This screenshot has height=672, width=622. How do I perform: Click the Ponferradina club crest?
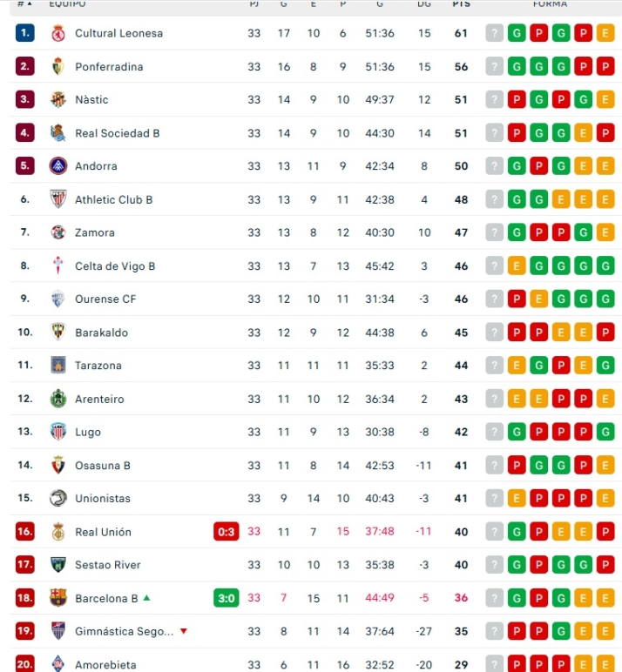58,66
